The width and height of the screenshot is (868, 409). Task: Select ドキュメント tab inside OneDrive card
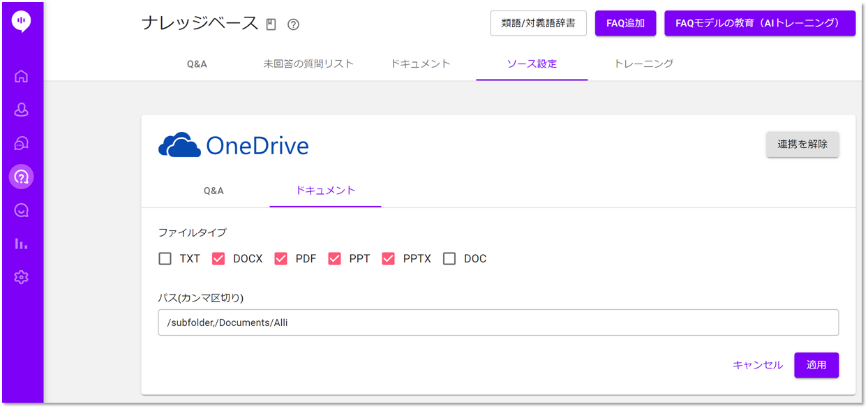click(x=325, y=191)
